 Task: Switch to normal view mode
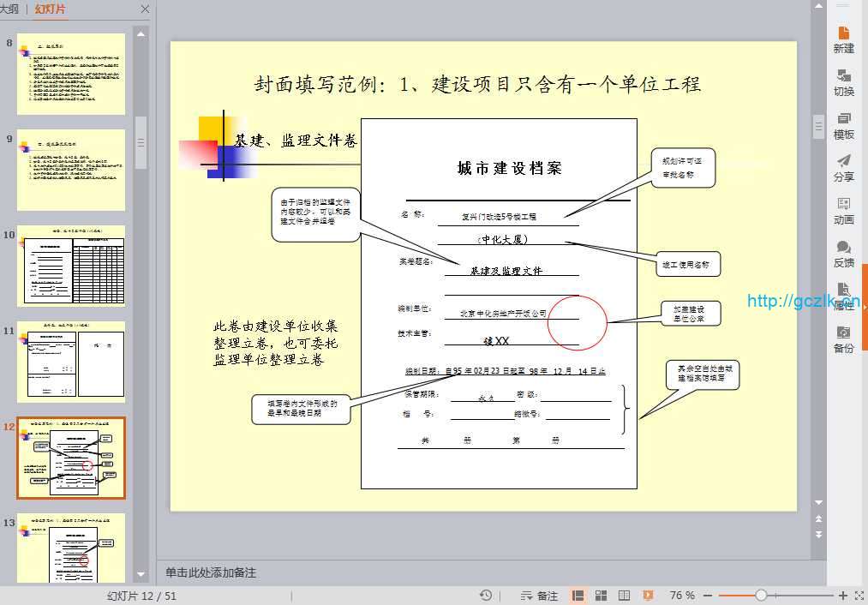coord(578,596)
